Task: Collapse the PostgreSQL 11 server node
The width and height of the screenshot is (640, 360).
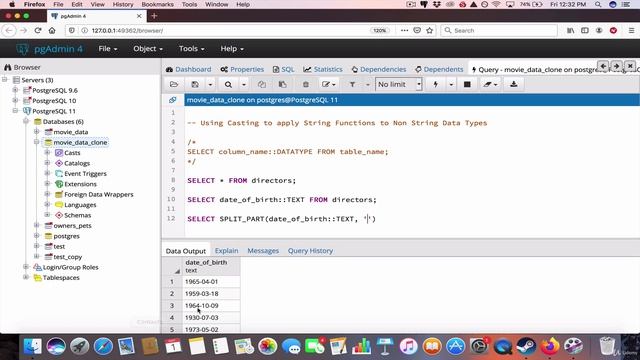Action: (x=16, y=111)
